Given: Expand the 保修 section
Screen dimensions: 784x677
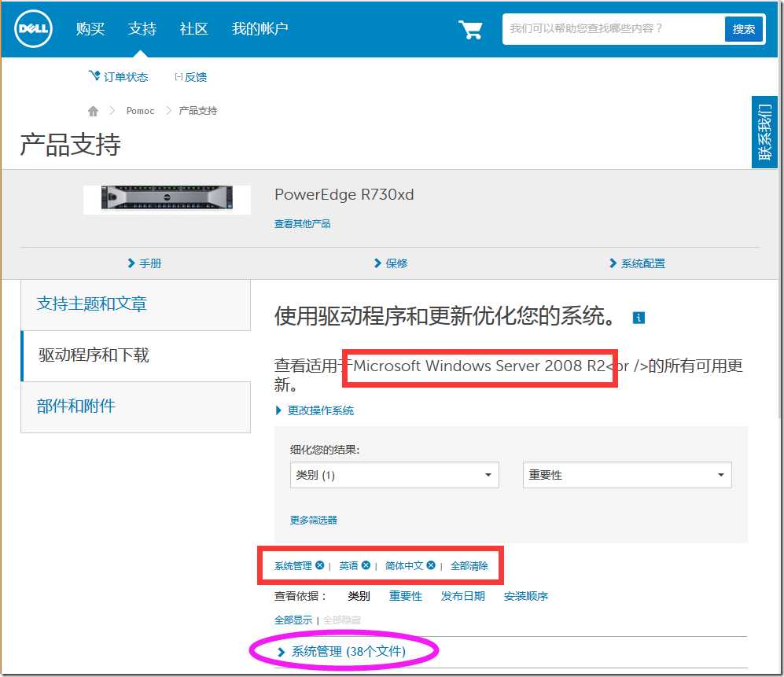Looking at the screenshot, I should 392,263.
